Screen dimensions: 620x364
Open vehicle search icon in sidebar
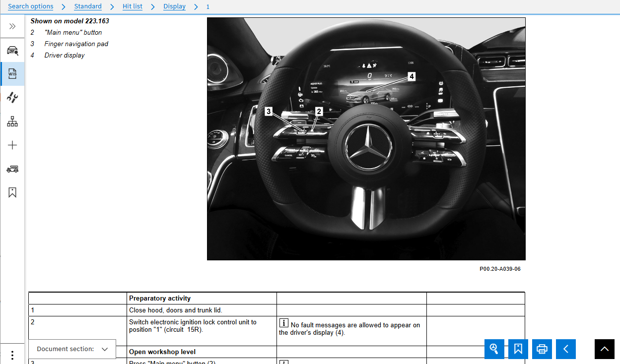coord(12,50)
